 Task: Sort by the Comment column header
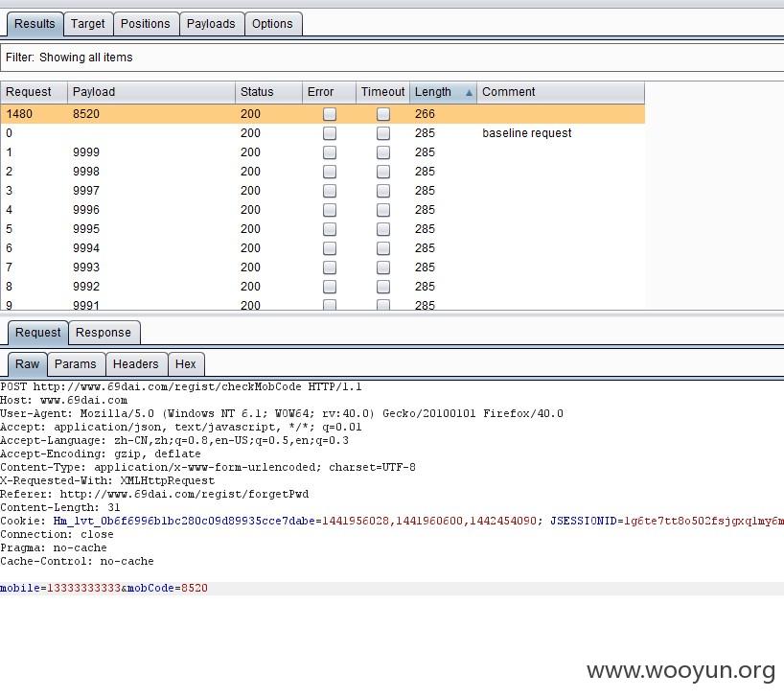[561, 92]
